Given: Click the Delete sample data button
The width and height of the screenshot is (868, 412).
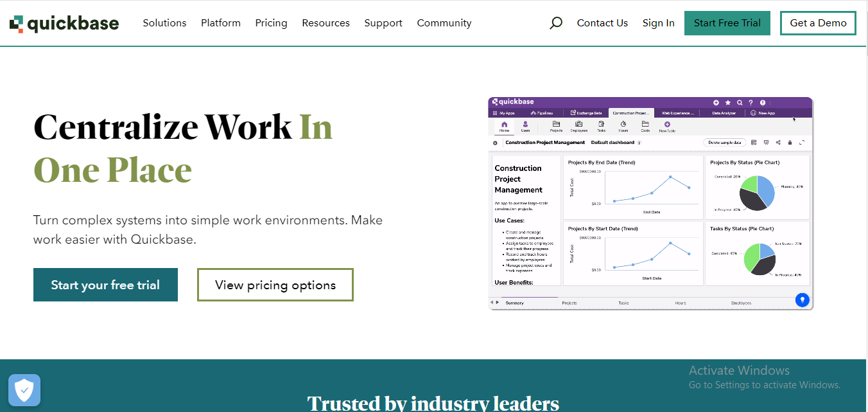Looking at the screenshot, I should (x=724, y=143).
